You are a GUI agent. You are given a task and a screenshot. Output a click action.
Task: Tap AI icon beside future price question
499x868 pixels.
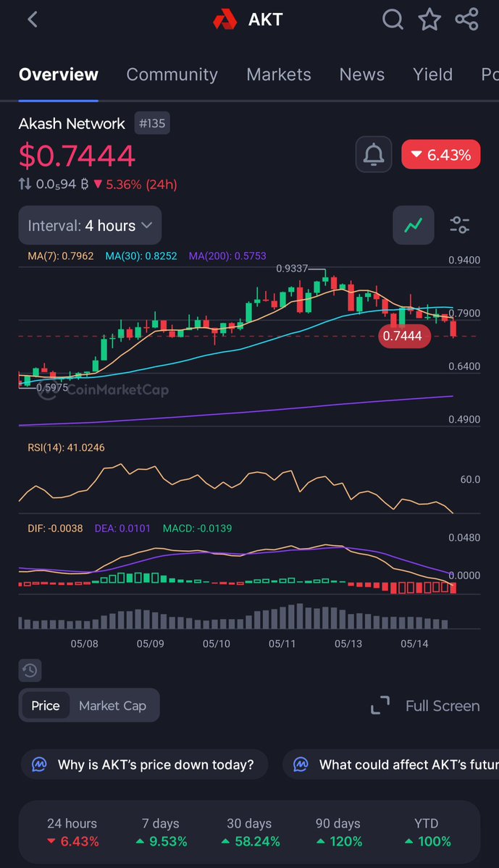pos(301,764)
